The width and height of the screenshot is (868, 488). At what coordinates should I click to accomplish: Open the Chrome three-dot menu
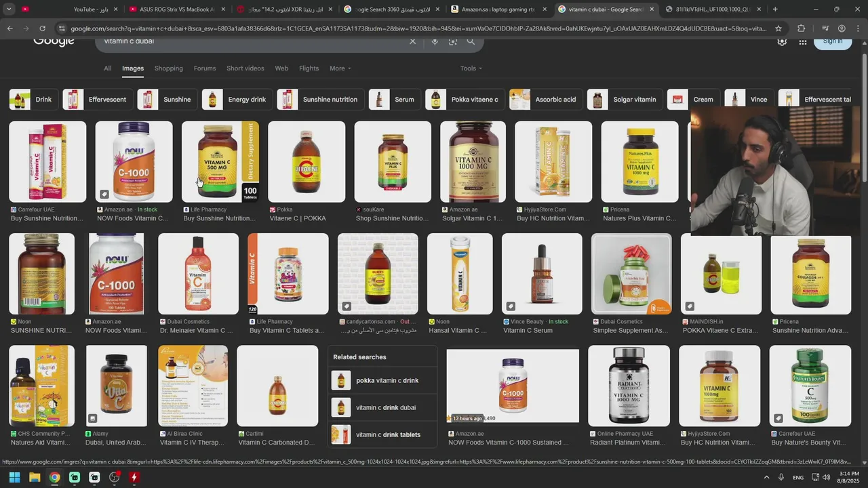[x=858, y=28]
